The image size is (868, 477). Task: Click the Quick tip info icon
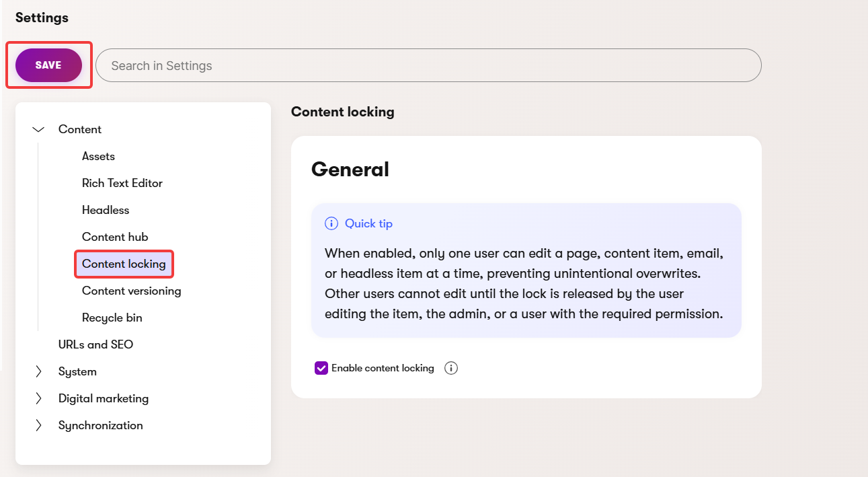click(x=331, y=223)
